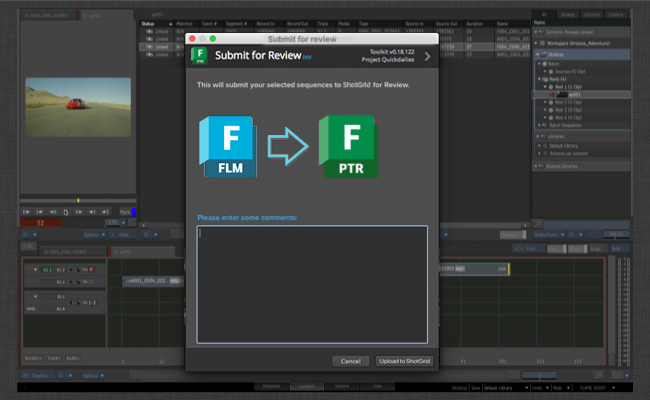
Task: Click the large green PTR icon
Action: pos(348,147)
